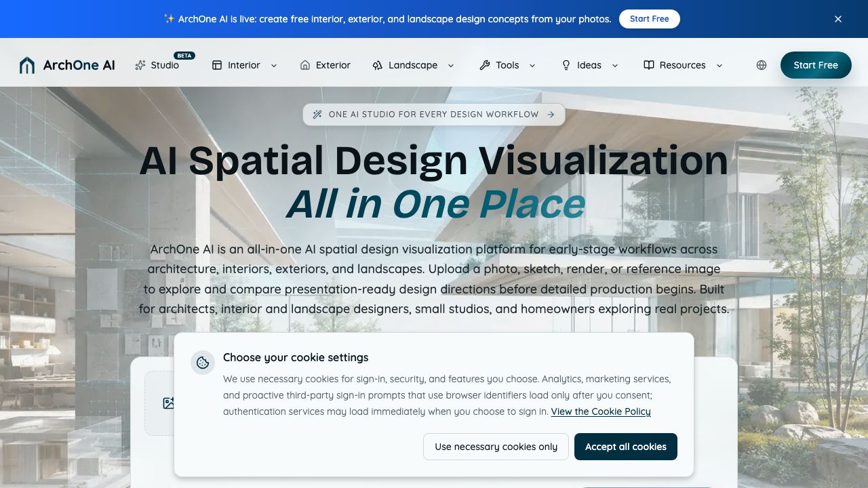Click the arrow in the hero badge
The width and height of the screenshot is (868, 488).
point(551,115)
